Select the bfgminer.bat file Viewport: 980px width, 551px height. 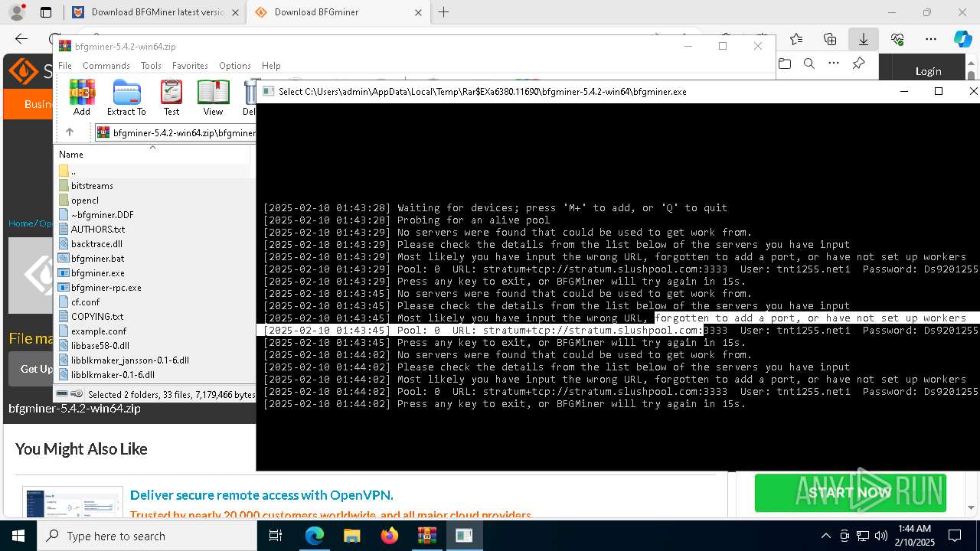coord(97,259)
